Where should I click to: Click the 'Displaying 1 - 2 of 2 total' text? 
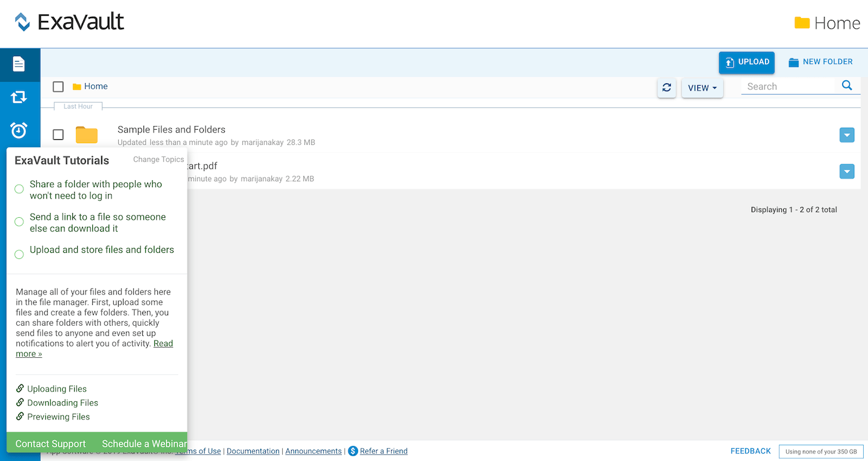pos(794,209)
